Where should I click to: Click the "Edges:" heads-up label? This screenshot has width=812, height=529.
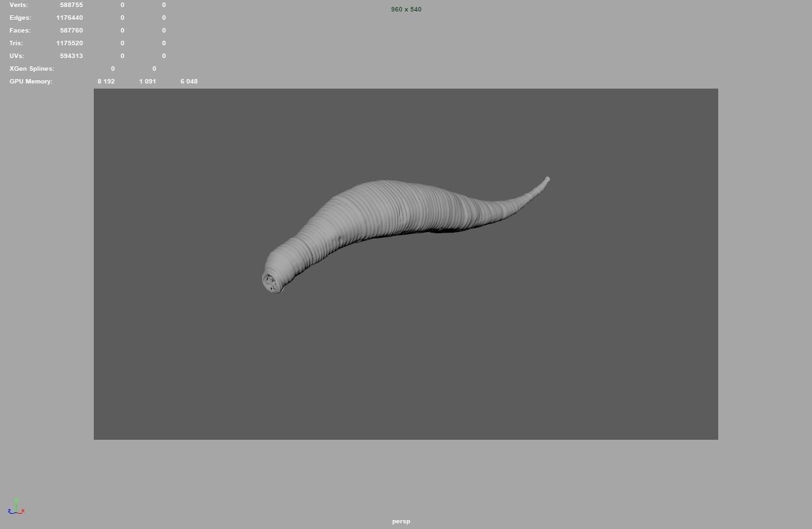pos(20,18)
